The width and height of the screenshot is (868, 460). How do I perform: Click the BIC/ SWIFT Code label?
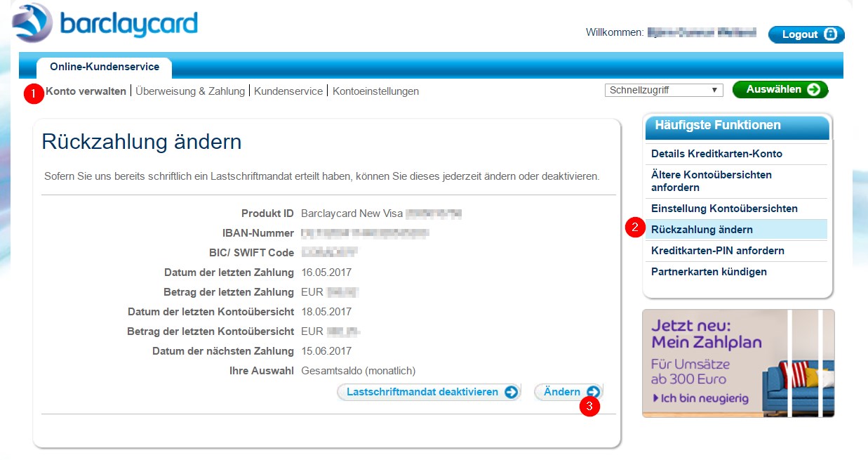click(252, 253)
